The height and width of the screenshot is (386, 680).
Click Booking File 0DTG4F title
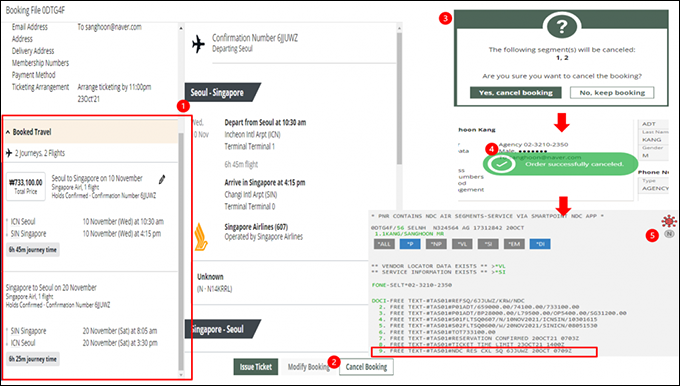click(35, 10)
